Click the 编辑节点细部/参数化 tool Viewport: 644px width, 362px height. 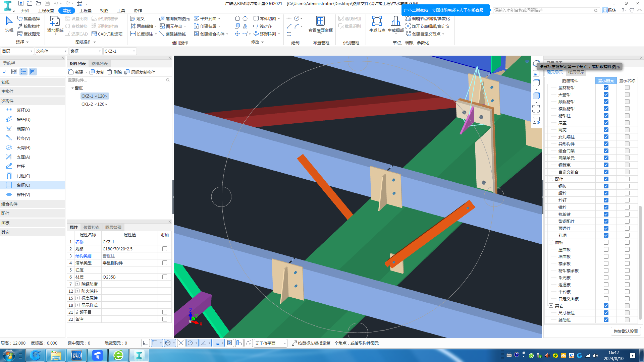428,18
